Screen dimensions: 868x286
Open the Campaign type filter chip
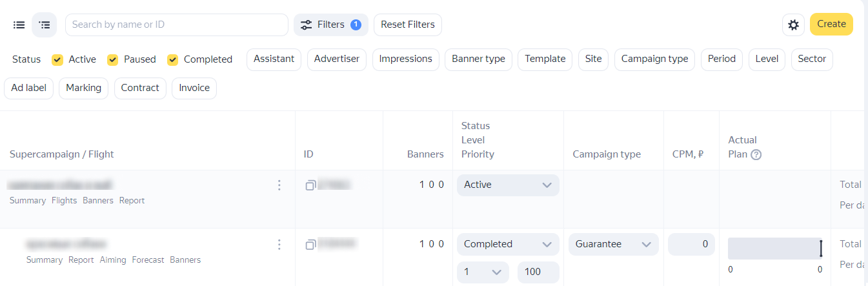(x=654, y=59)
